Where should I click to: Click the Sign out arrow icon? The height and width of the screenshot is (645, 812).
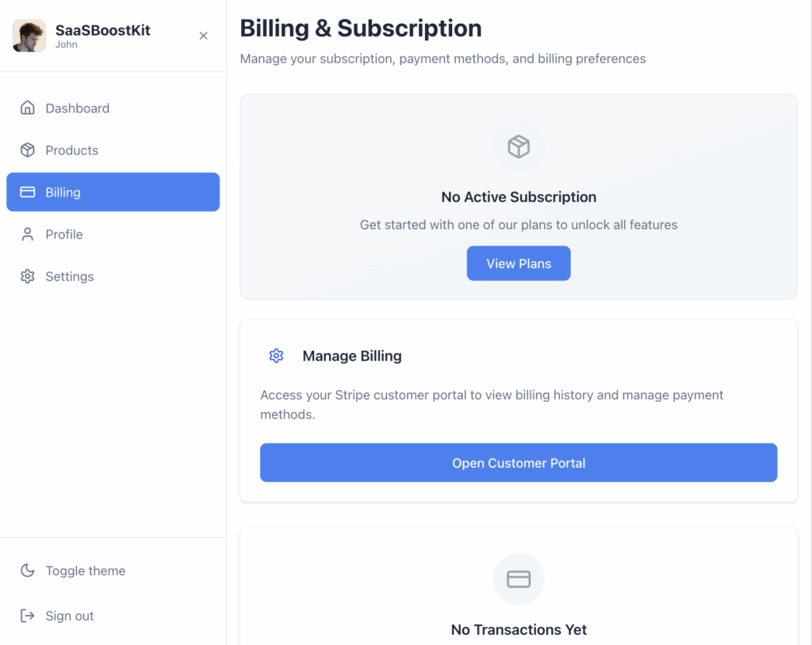(28, 616)
